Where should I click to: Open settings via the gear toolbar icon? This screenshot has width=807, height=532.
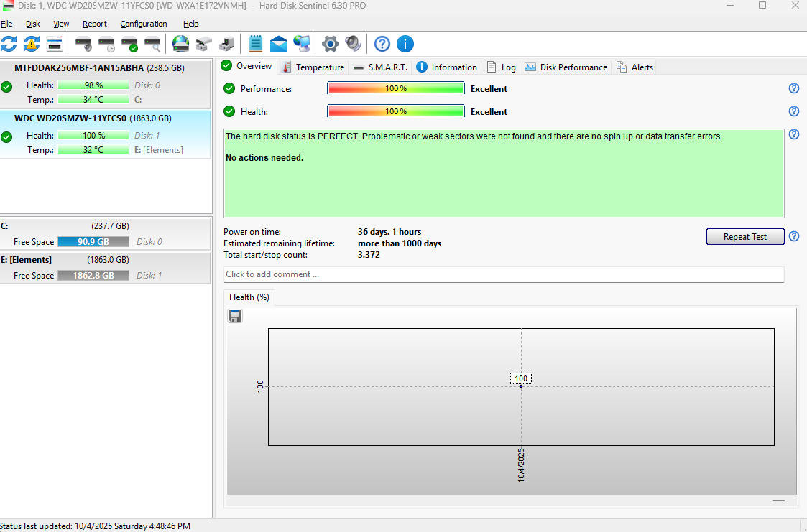[x=330, y=44]
